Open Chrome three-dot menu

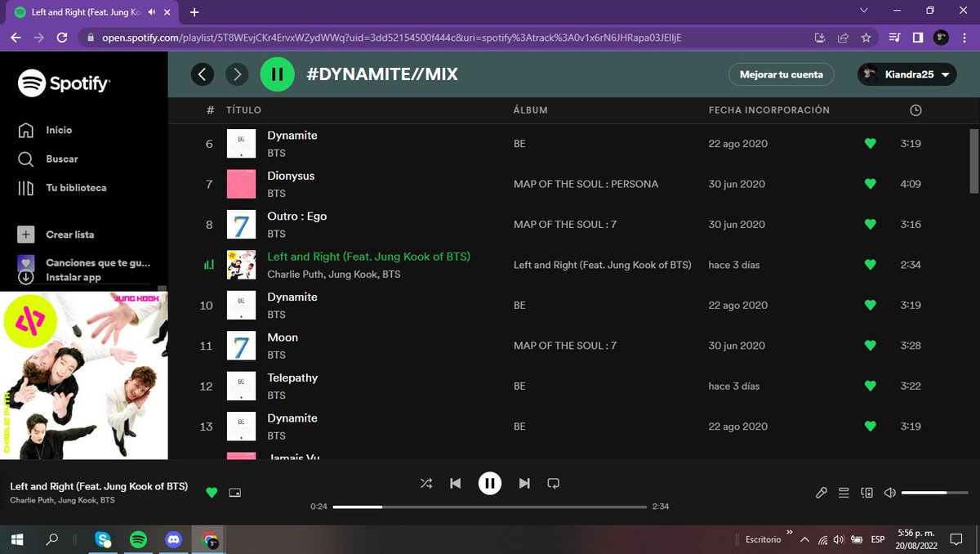(965, 38)
